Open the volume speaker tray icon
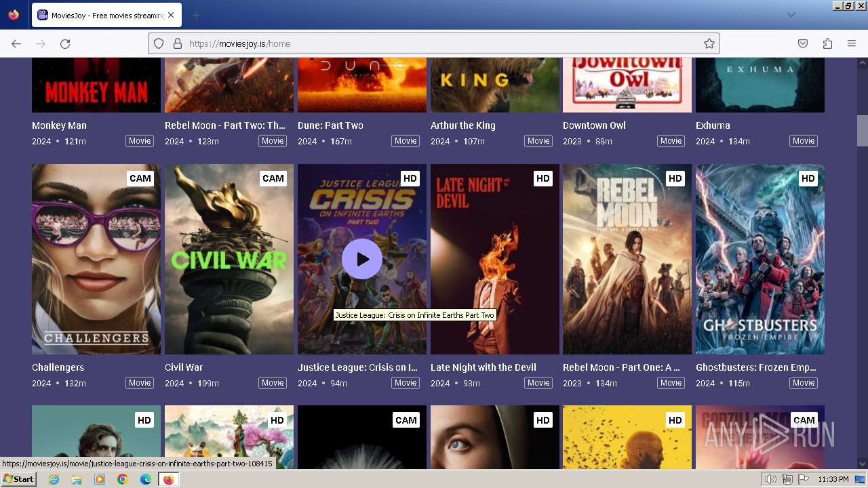 click(x=771, y=479)
